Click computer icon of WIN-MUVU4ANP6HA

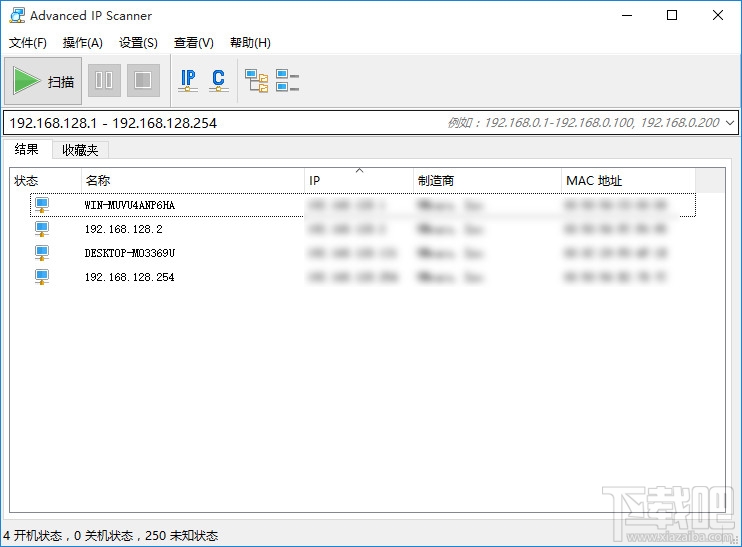point(42,205)
